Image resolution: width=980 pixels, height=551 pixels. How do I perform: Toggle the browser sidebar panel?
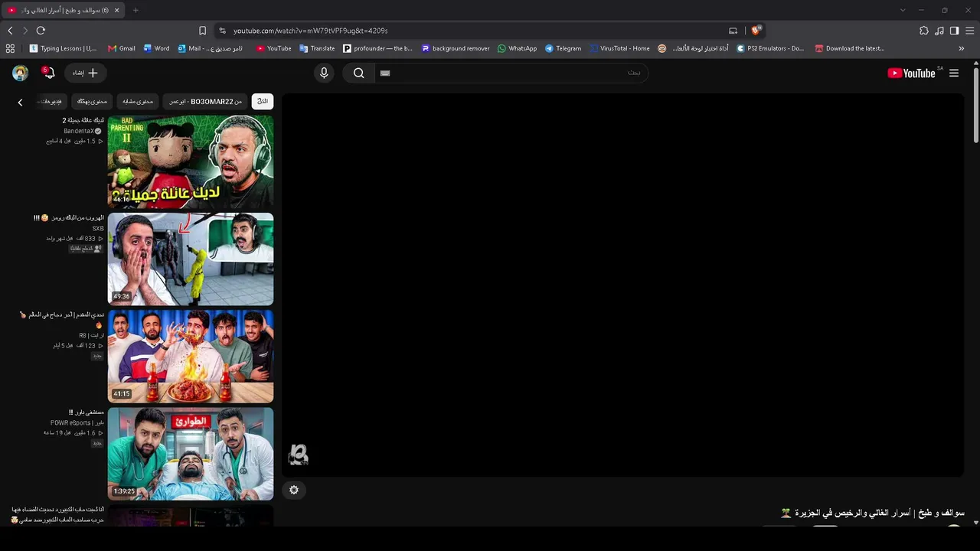954,31
